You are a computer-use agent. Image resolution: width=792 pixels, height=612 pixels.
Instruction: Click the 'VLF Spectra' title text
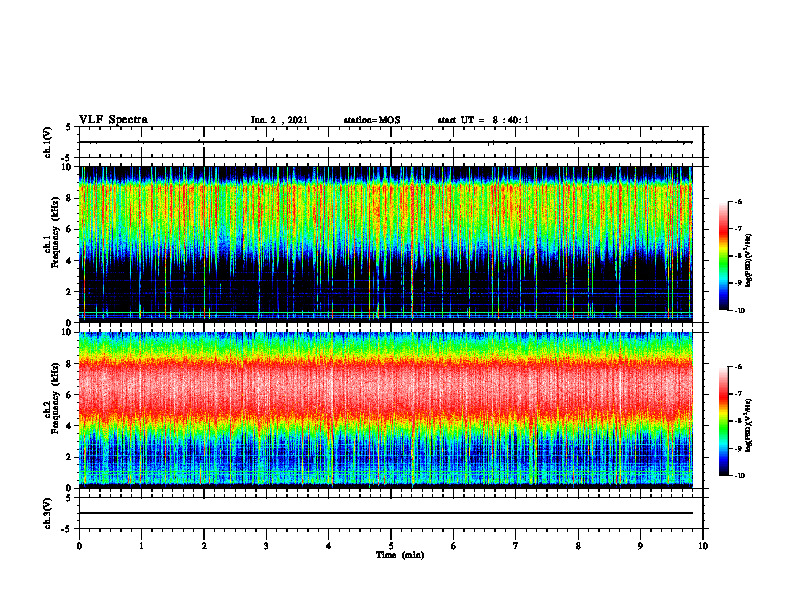point(113,120)
